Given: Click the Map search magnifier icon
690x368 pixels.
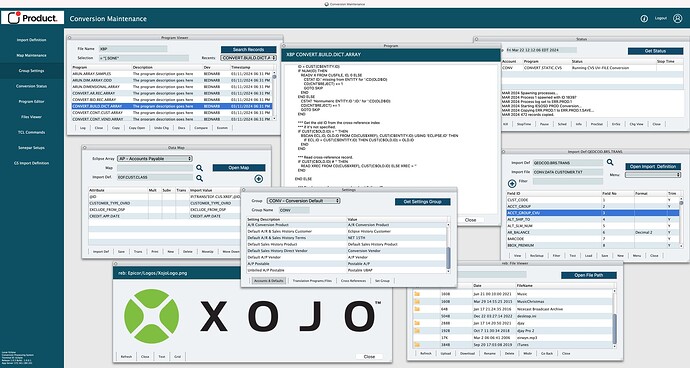Looking at the screenshot, I should 199,168.
